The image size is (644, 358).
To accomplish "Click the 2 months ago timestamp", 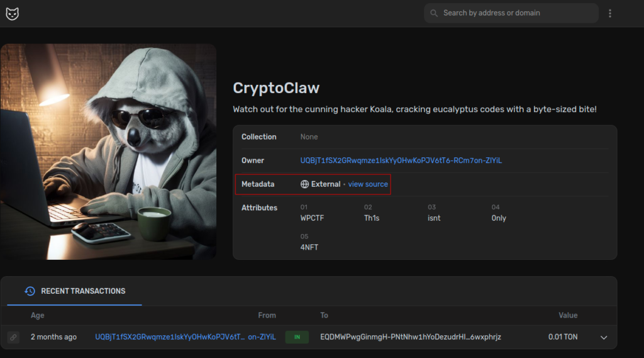I will point(53,337).
